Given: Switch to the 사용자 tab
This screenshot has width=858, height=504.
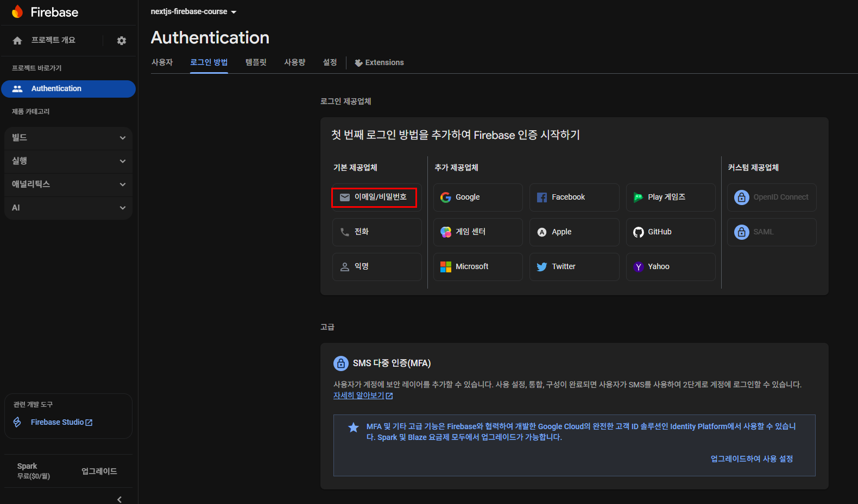Looking at the screenshot, I should click(x=162, y=62).
